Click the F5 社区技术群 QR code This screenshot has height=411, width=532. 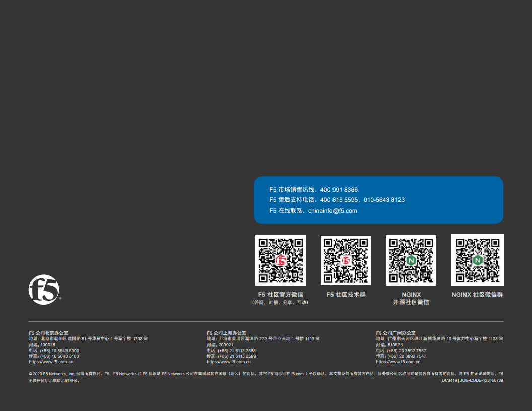point(346,260)
